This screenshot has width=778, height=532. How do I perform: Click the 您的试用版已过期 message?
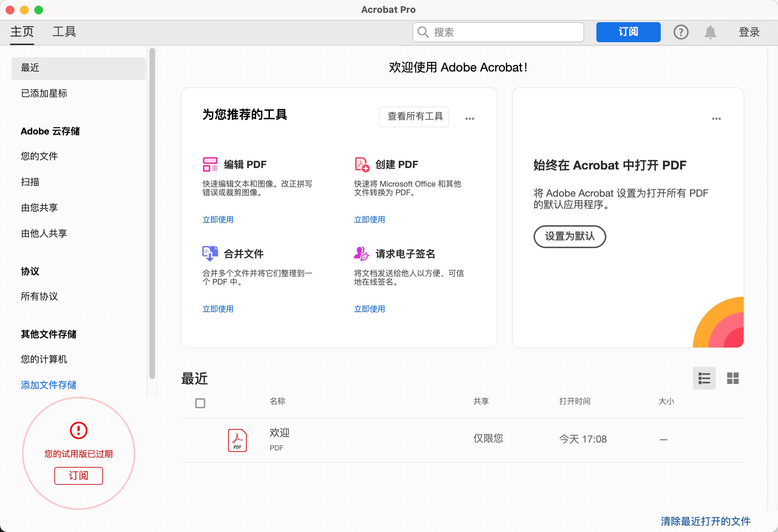[79, 454]
